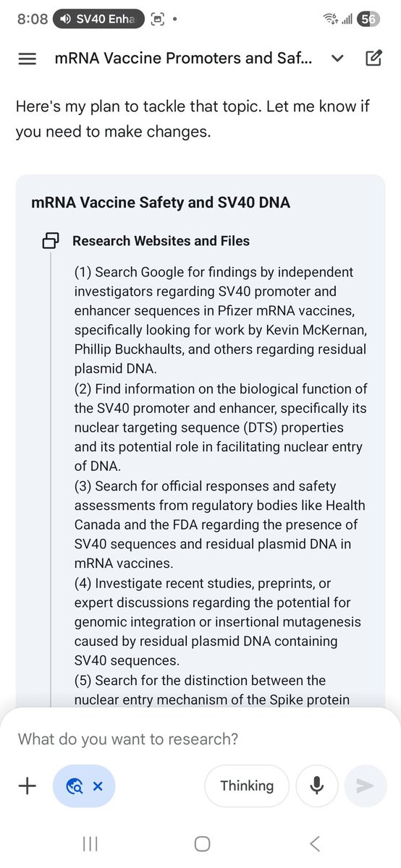Image resolution: width=401 pixels, height=868 pixels.
Task: Open the Thinking model selector
Action: tap(247, 786)
